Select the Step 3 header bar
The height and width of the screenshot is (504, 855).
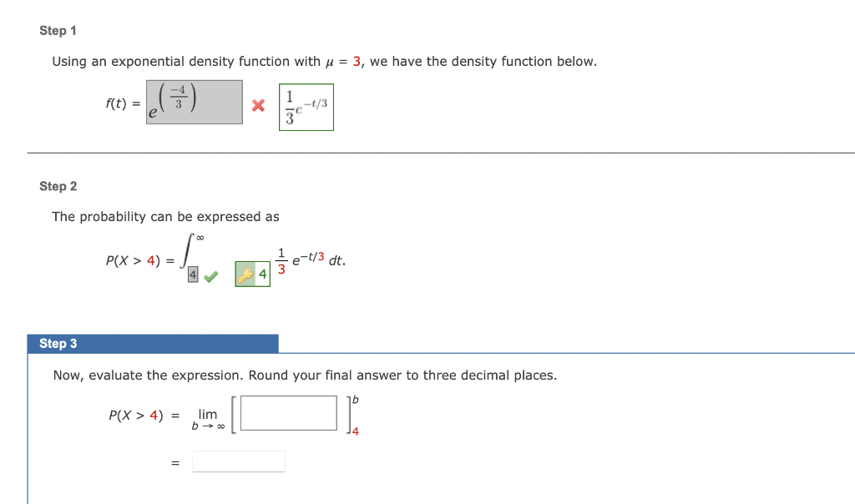tap(154, 343)
